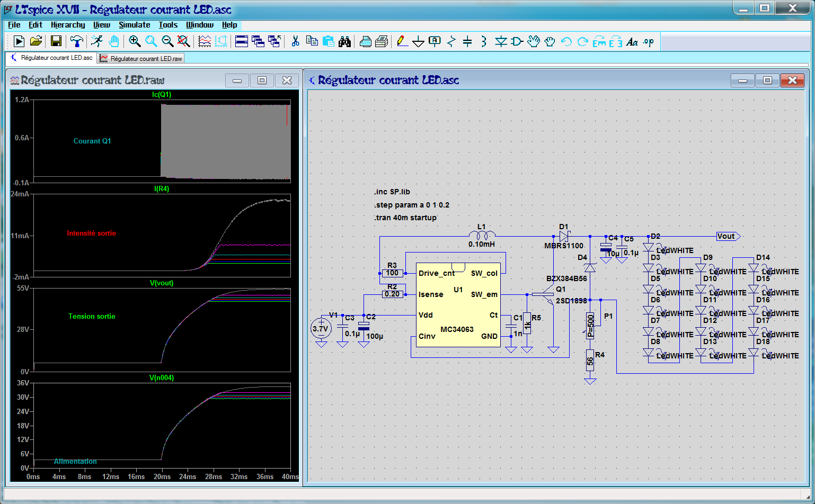Click the Run simulation icon

(x=19, y=41)
